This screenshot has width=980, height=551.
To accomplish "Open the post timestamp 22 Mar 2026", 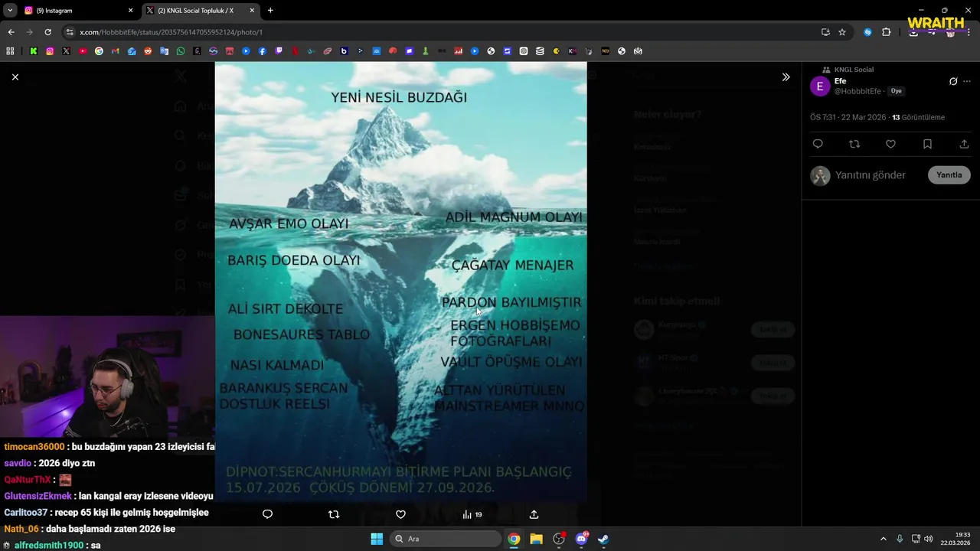I will click(848, 117).
